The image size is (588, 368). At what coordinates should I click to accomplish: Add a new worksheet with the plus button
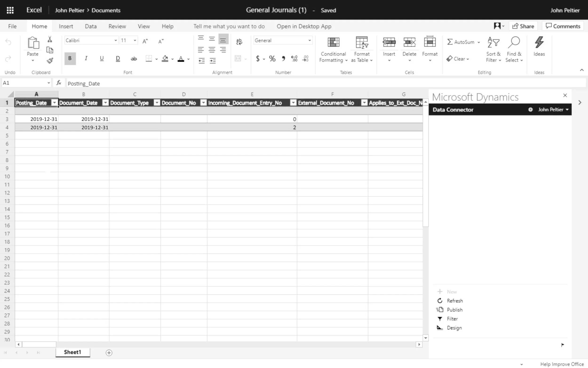(x=109, y=352)
